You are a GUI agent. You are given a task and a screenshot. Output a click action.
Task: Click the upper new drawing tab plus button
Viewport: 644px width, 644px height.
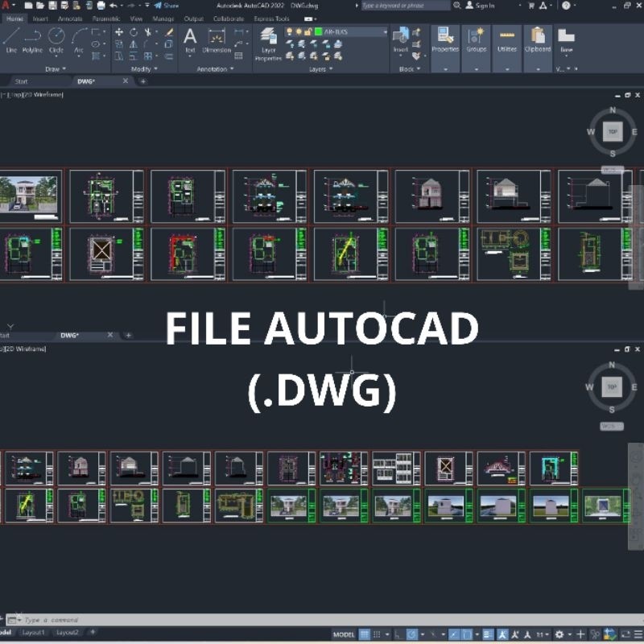point(143,81)
